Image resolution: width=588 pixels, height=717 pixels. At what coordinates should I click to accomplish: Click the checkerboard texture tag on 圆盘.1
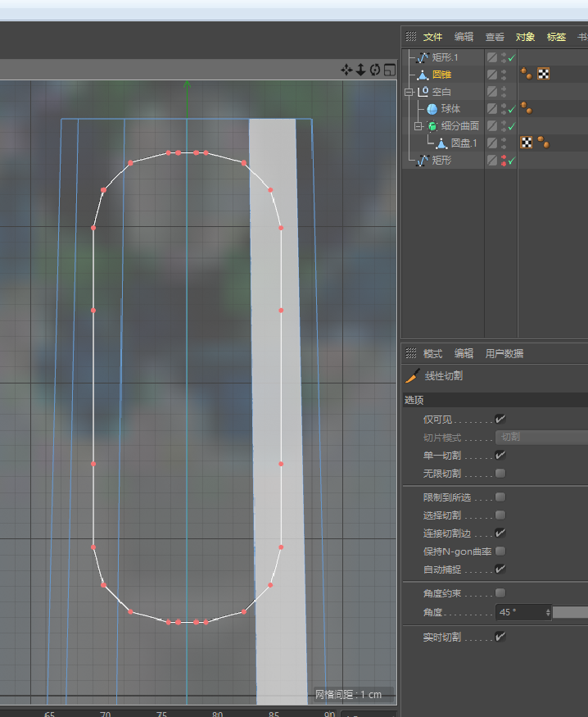[x=527, y=143]
